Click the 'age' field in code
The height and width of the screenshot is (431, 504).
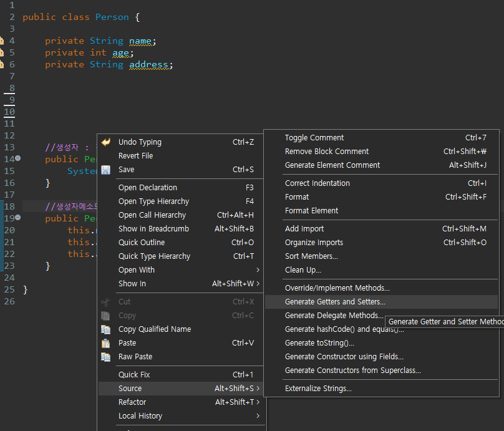coord(120,53)
